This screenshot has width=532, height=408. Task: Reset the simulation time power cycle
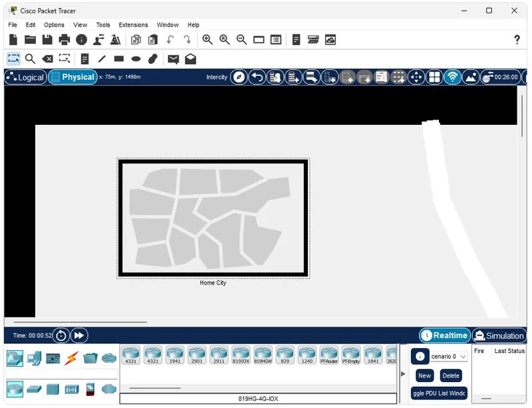(x=61, y=336)
